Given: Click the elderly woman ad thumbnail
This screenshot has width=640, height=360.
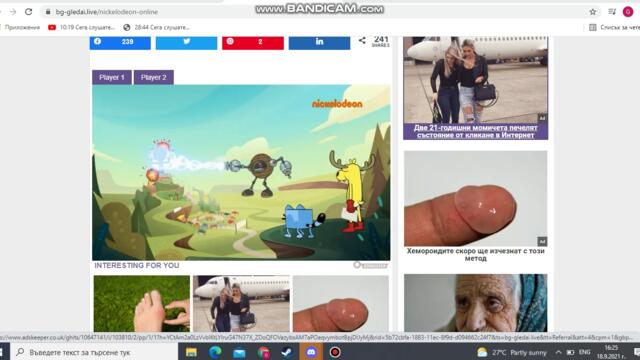Looking at the screenshot, I should 476,302.
